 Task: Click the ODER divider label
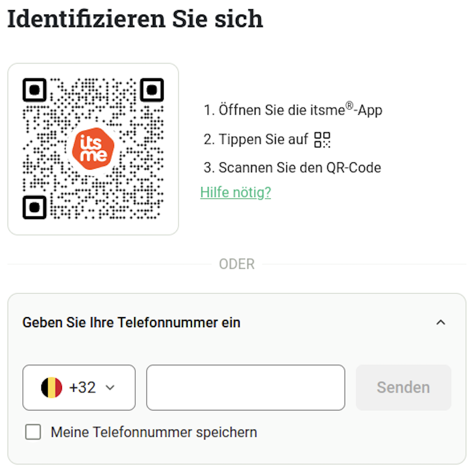[237, 264]
